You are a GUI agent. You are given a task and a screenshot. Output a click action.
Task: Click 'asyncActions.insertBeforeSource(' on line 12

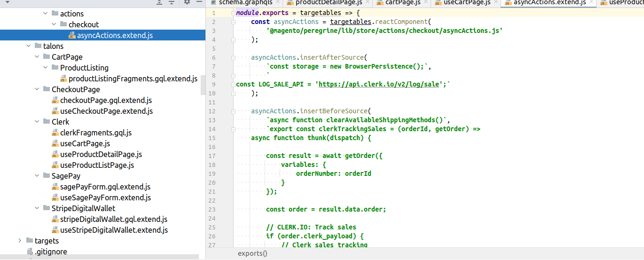(x=311, y=111)
